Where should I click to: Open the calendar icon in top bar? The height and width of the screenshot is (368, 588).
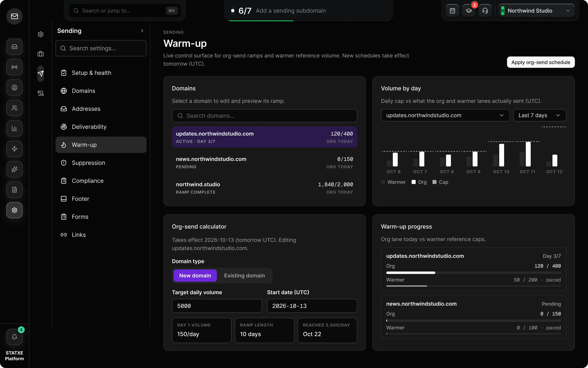coord(452,11)
